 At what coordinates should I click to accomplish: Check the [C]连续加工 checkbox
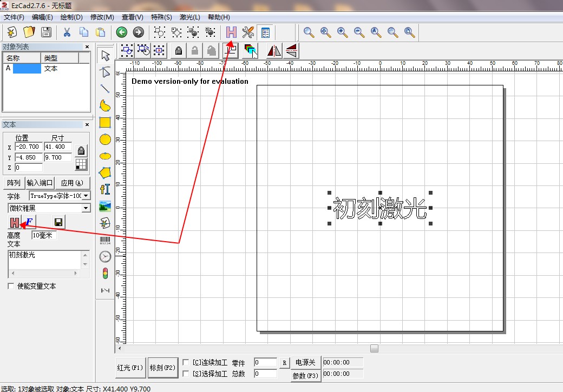(186, 362)
